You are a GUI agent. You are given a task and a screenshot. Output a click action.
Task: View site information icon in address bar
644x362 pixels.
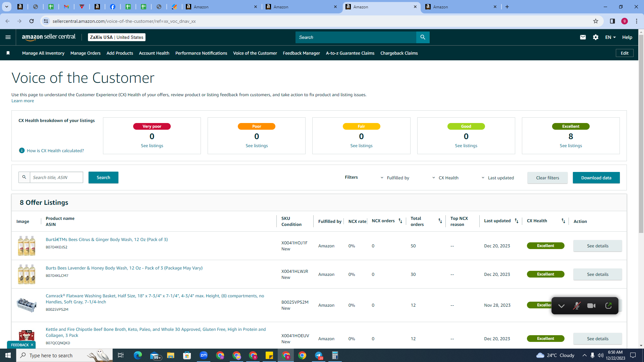(46, 21)
